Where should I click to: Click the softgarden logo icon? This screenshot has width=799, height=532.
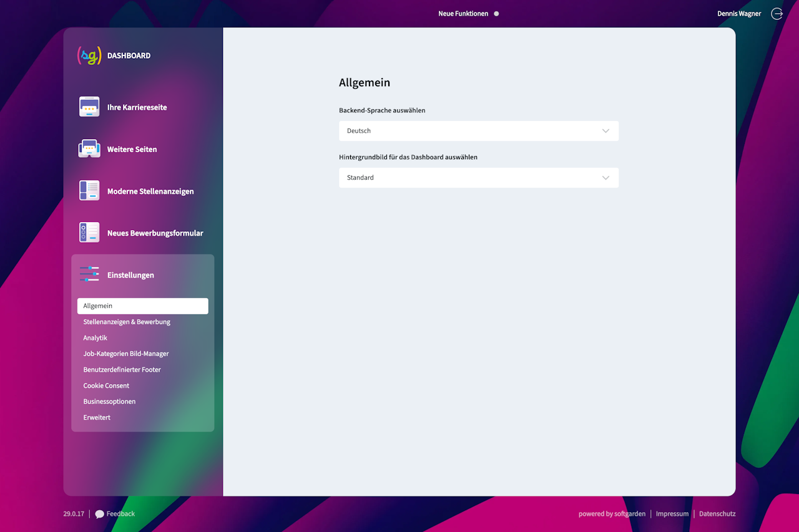(89, 56)
